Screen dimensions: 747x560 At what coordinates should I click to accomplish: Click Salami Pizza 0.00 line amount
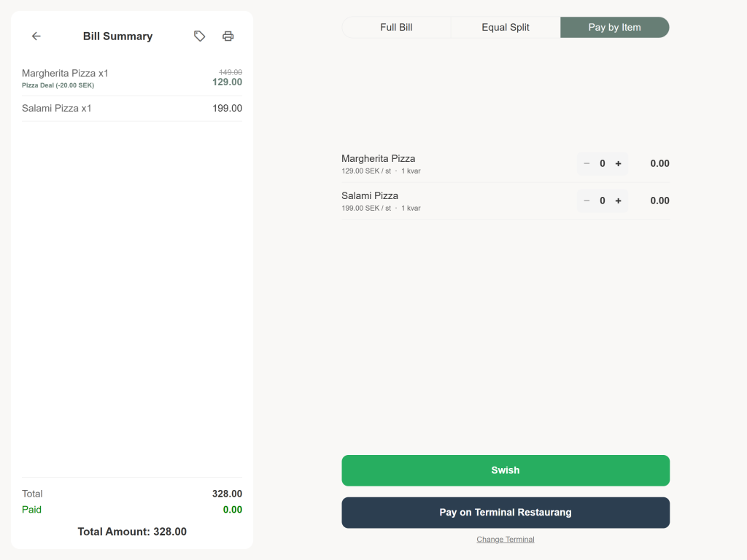pyautogui.click(x=659, y=201)
